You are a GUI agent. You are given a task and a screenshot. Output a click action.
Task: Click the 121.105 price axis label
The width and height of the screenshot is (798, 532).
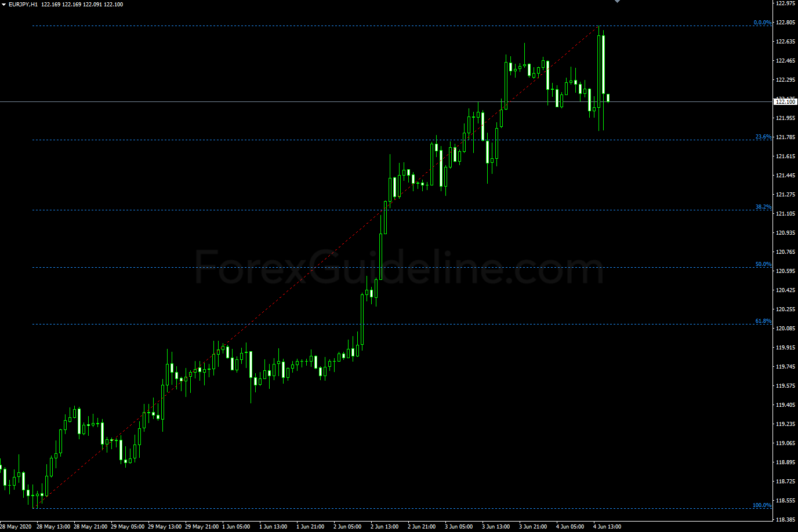[x=785, y=214]
